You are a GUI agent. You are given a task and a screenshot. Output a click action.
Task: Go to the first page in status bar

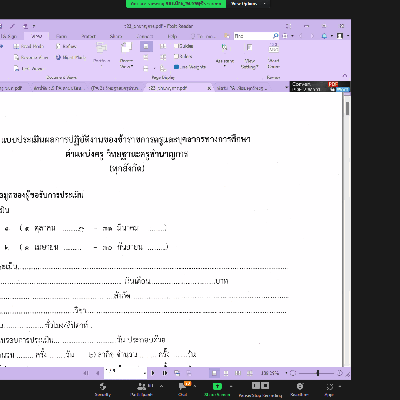click(86, 373)
